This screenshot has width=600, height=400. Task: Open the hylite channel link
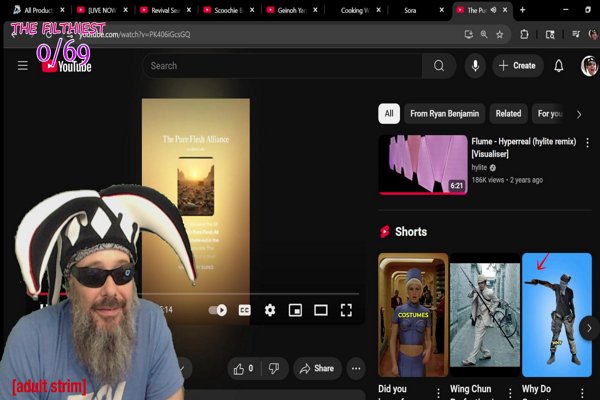(479, 167)
